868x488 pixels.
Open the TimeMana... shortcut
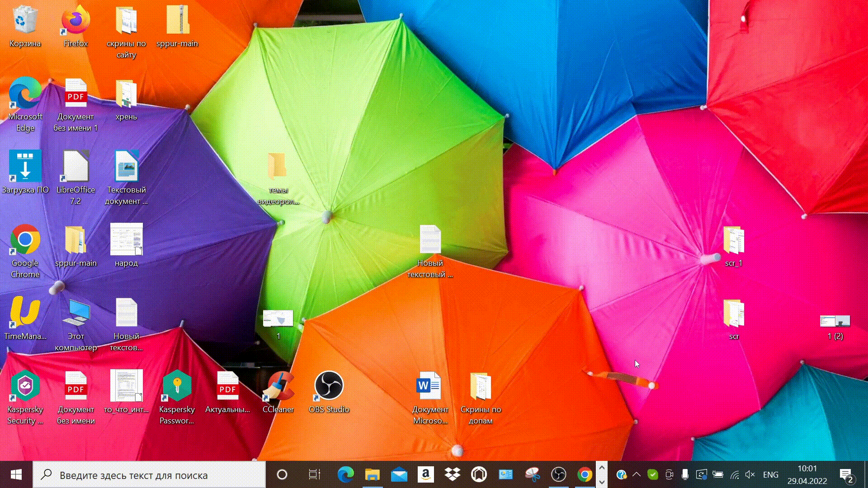25,319
